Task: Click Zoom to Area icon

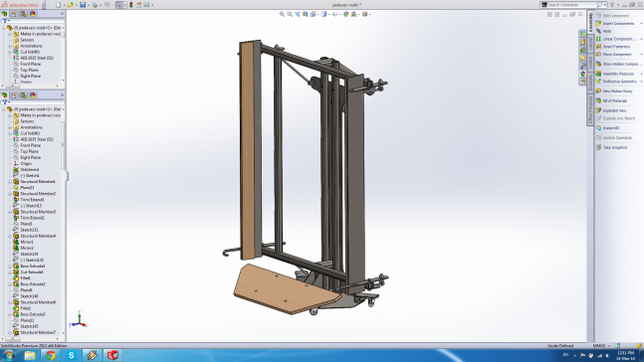Action: [x=290, y=14]
